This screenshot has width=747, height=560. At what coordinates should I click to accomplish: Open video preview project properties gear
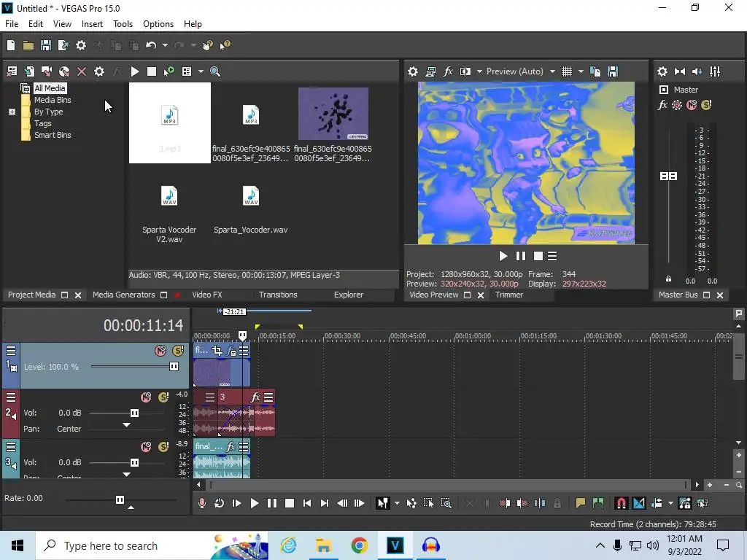click(413, 71)
